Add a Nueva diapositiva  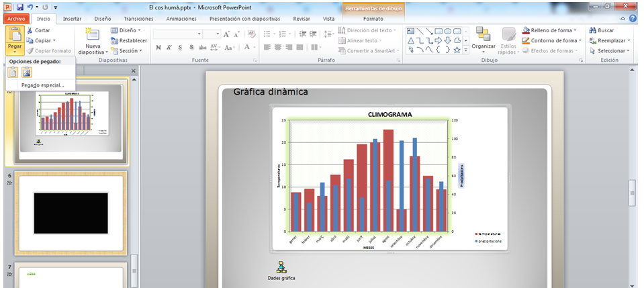(x=93, y=41)
